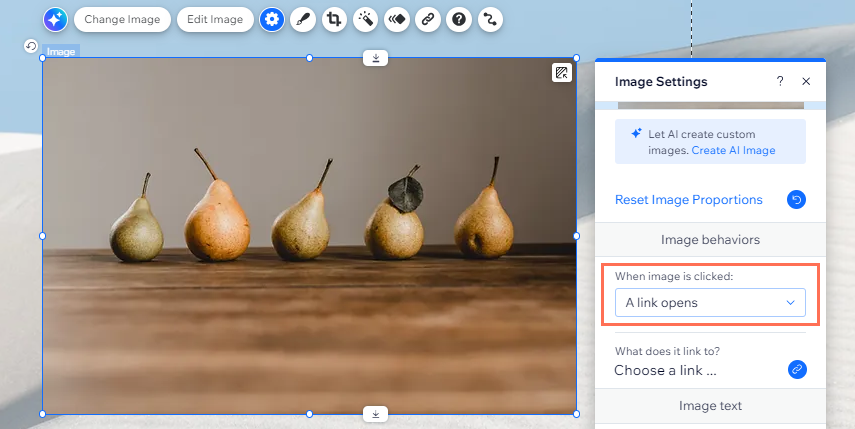855x429 pixels.
Task: Open Image Settings panel help question mark
Action: (x=780, y=82)
